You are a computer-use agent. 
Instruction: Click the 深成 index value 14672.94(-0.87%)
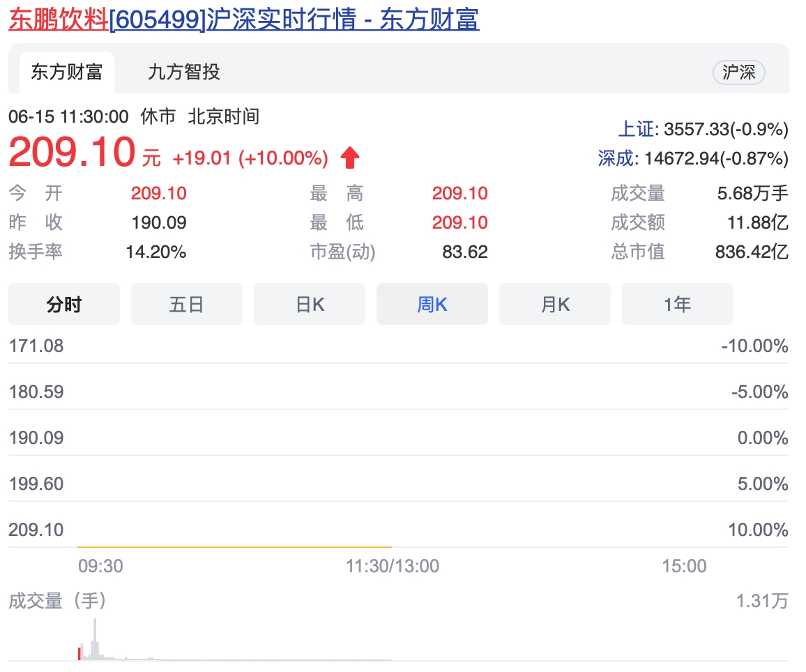(x=716, y=158)
